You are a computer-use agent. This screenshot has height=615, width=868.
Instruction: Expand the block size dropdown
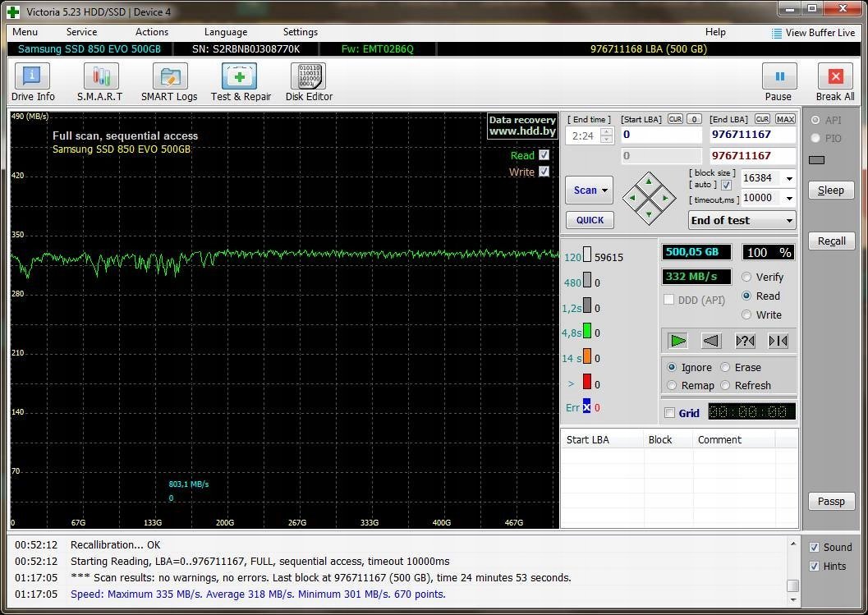click(x=789, y=178)
